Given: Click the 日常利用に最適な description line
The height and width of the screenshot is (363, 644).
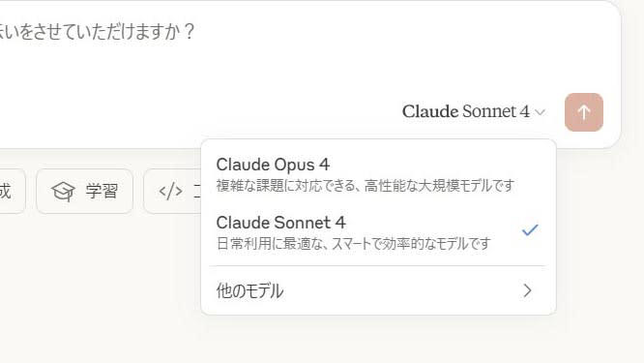Looking at the screenshot, I should 353,244.
